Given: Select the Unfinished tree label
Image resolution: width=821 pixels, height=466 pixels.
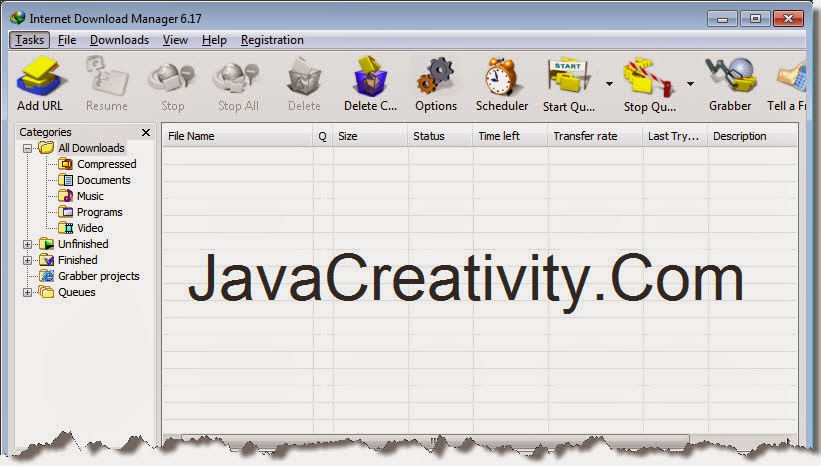Looking at the screenshot, I should (83, 244).
